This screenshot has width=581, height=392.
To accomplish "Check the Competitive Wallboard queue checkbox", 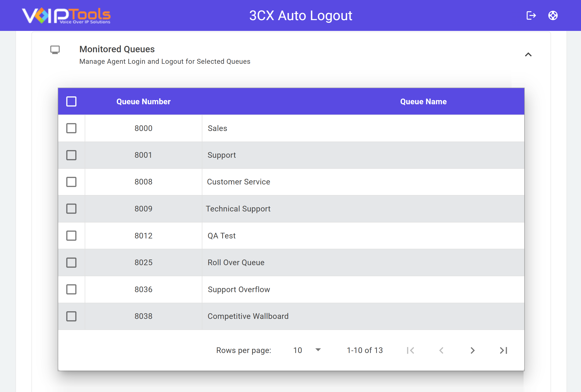I will pyautogui.click(x=71, y=316).
